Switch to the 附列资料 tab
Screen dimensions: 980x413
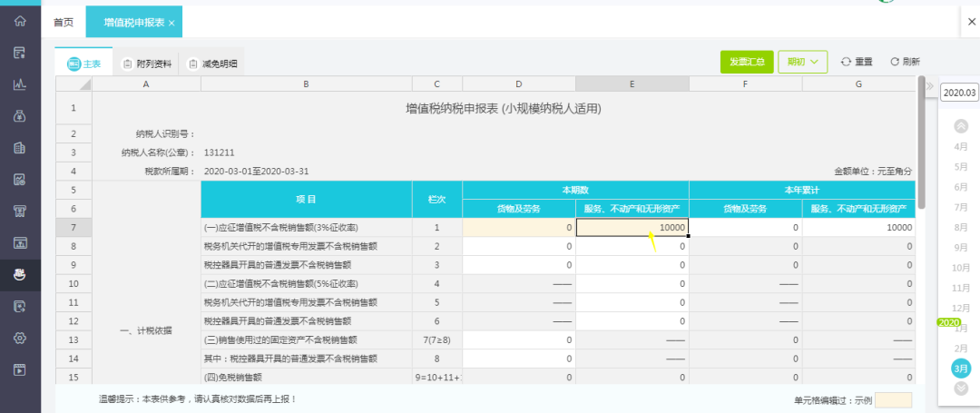point(147,64)
